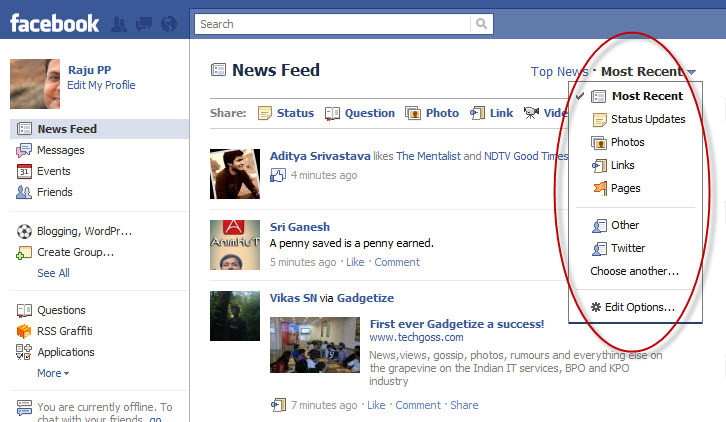Open Applications in sidebar
The height and width of the screenshot is (422, 726).
[66, 352]
